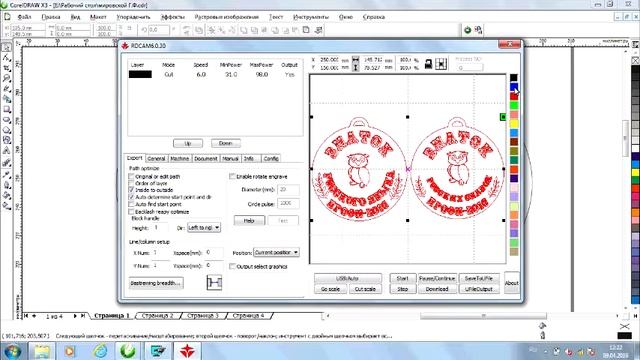
Task: Select the Fill tool in CorelDRAW toolbox
Action: pyautogui.click(x=7, y=196)
